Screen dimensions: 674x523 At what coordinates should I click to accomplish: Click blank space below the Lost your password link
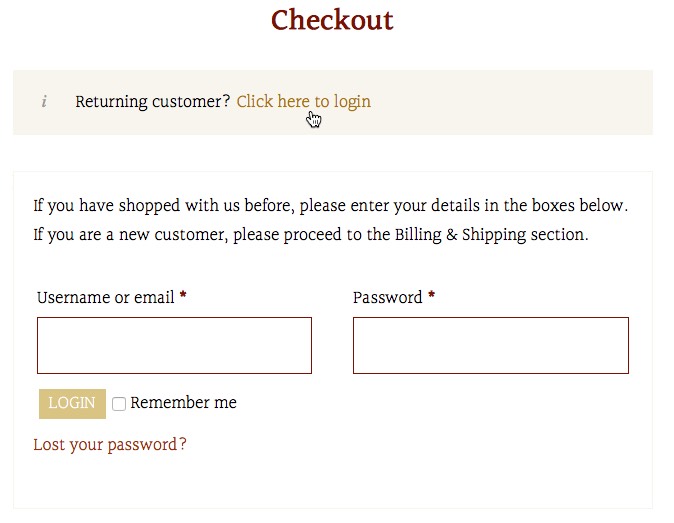click(x=333, y=483)
